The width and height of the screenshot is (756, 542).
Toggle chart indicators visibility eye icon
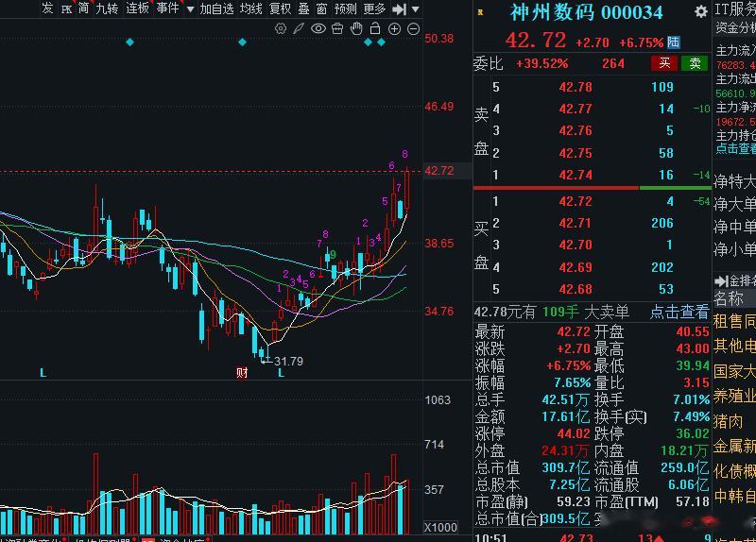(318, 29)
